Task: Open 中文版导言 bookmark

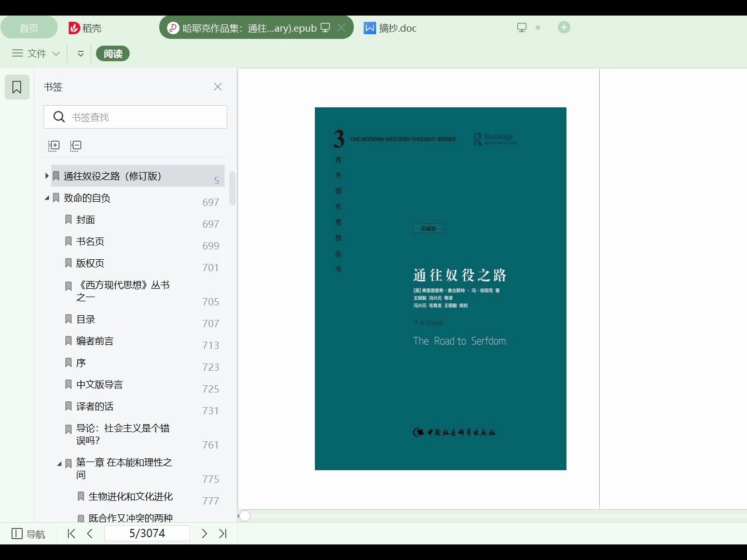Action: point(100,385)
